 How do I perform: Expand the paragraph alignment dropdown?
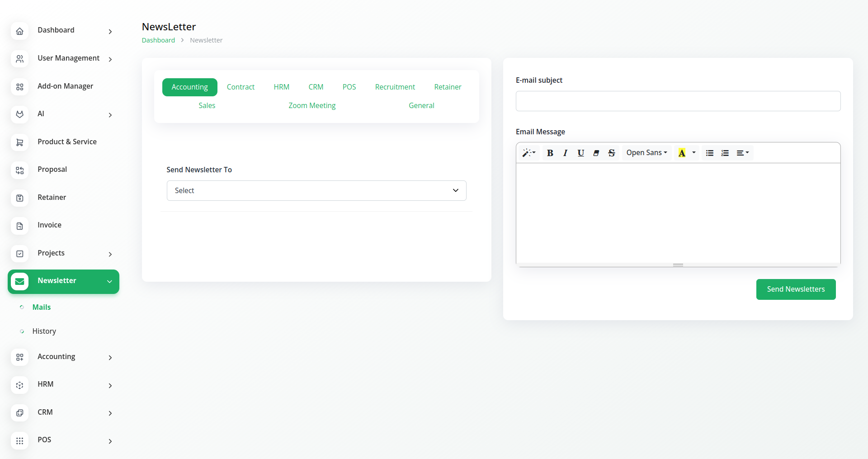pyautogui.click(x=743, y=153)
